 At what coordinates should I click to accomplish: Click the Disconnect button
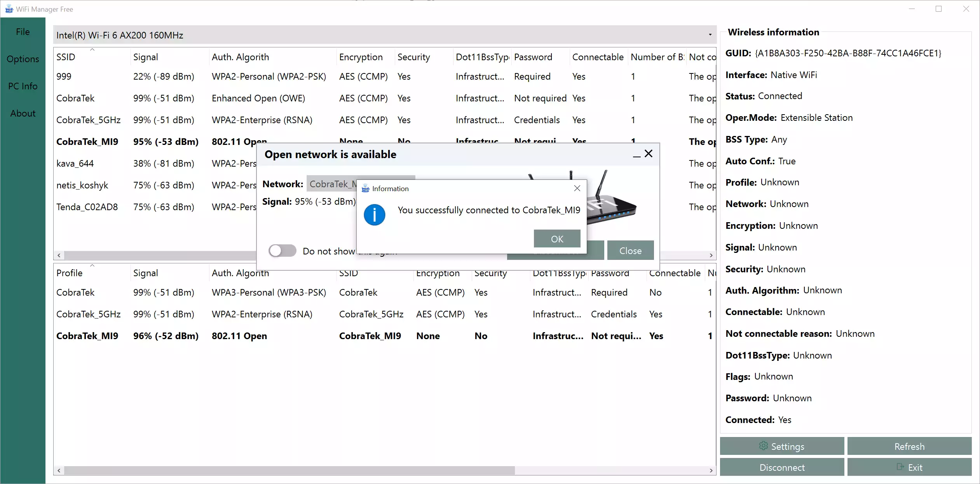(x=782, y=467)
